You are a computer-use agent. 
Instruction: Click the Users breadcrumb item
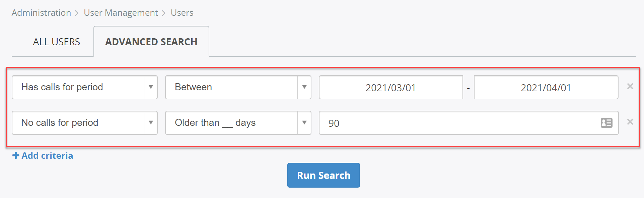(x=182, y=13)
